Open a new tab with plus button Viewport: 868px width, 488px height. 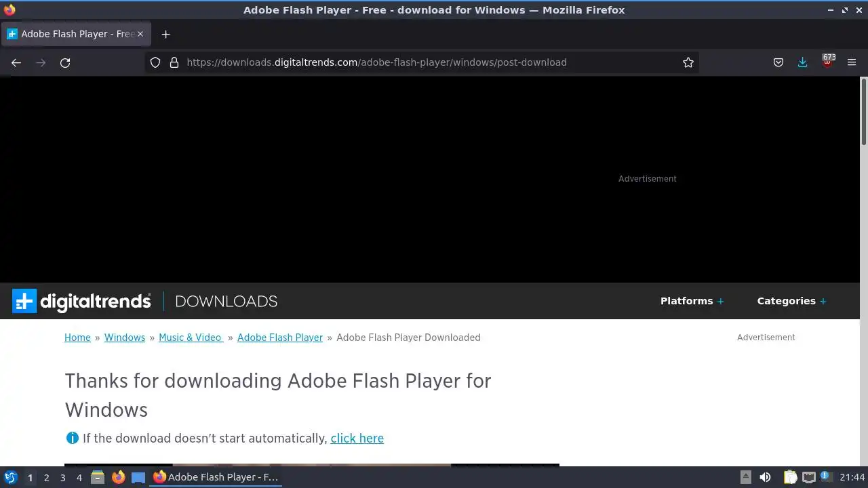[x=165, y=34]
